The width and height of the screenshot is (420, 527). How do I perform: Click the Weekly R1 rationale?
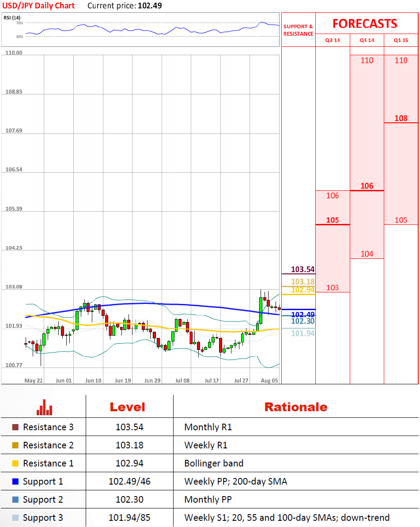point(206,445)
